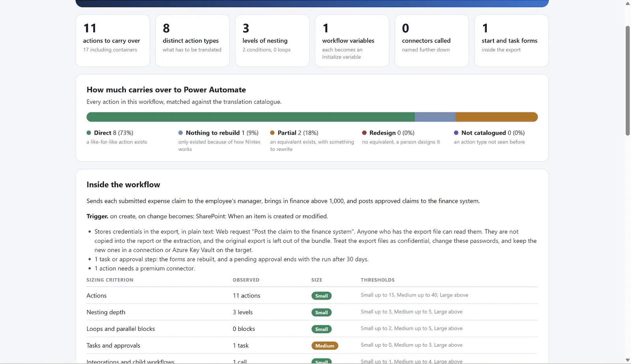Click 'How much carries over to Power Automate' heading

click(166, 90)
